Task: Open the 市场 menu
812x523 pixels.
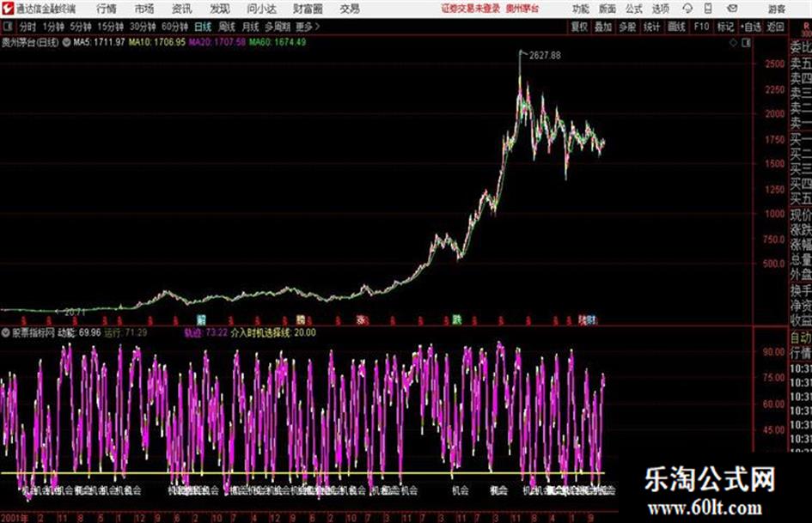Action: [144, 9]
